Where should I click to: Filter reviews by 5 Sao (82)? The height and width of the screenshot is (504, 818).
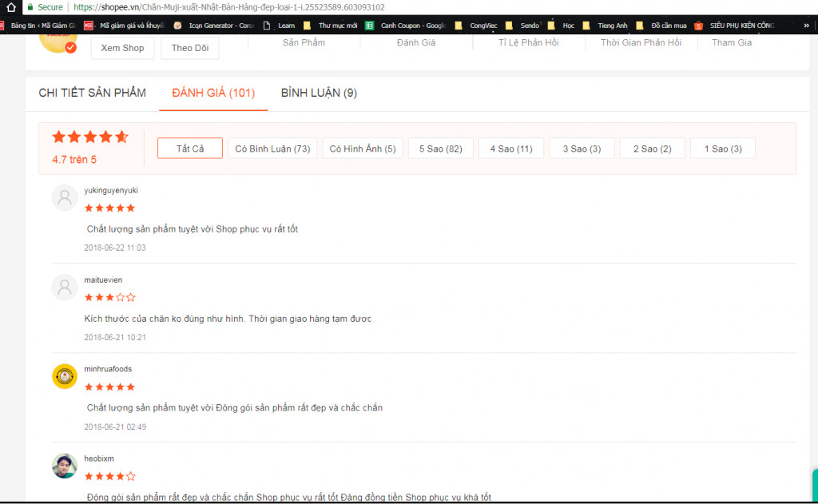coord(441,149)
